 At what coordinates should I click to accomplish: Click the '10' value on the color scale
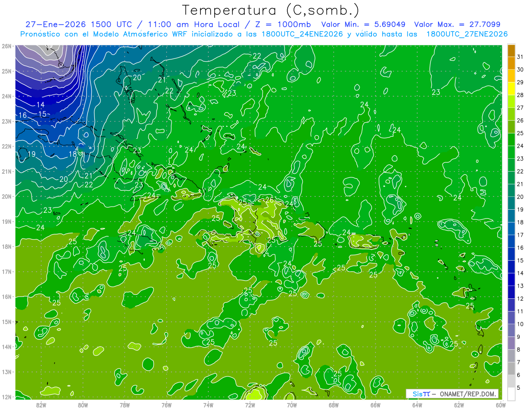(520, 324)
